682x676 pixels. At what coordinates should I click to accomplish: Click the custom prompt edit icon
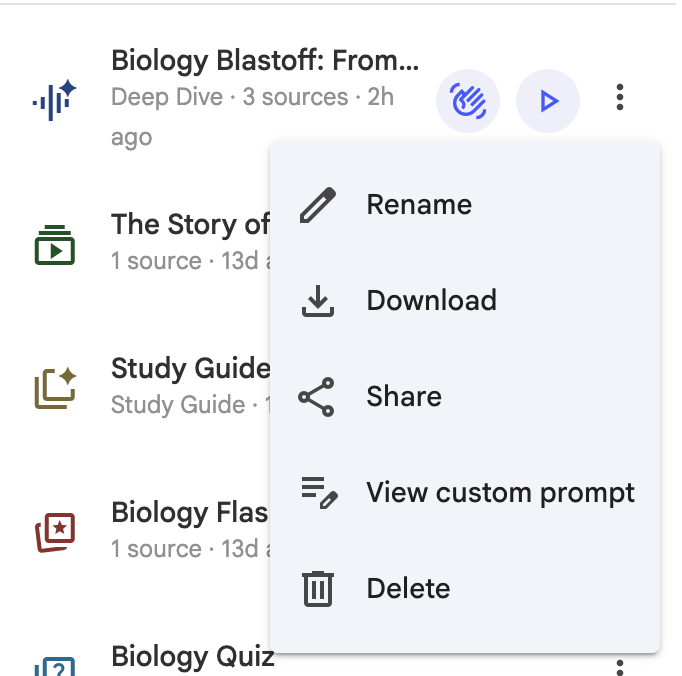[x=319, y=493]
